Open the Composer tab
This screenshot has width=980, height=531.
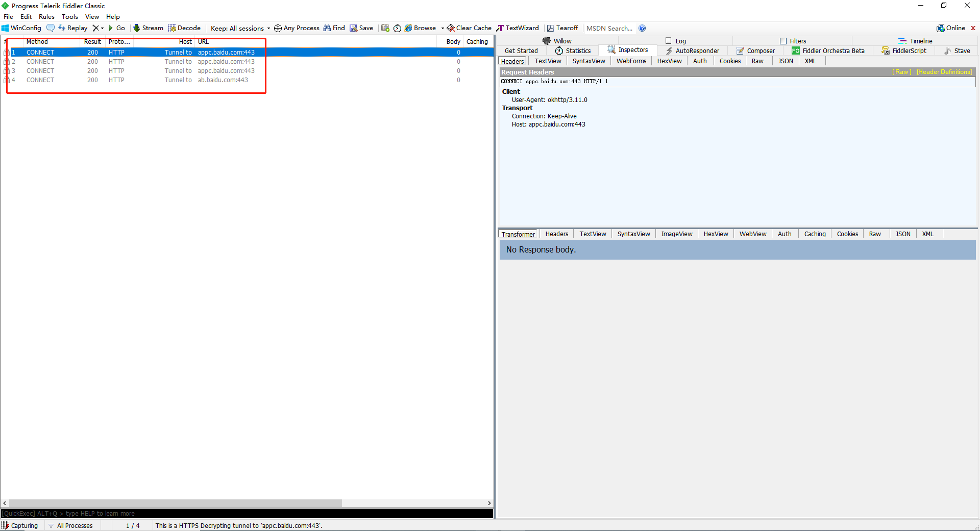click(x=755, y=50)
